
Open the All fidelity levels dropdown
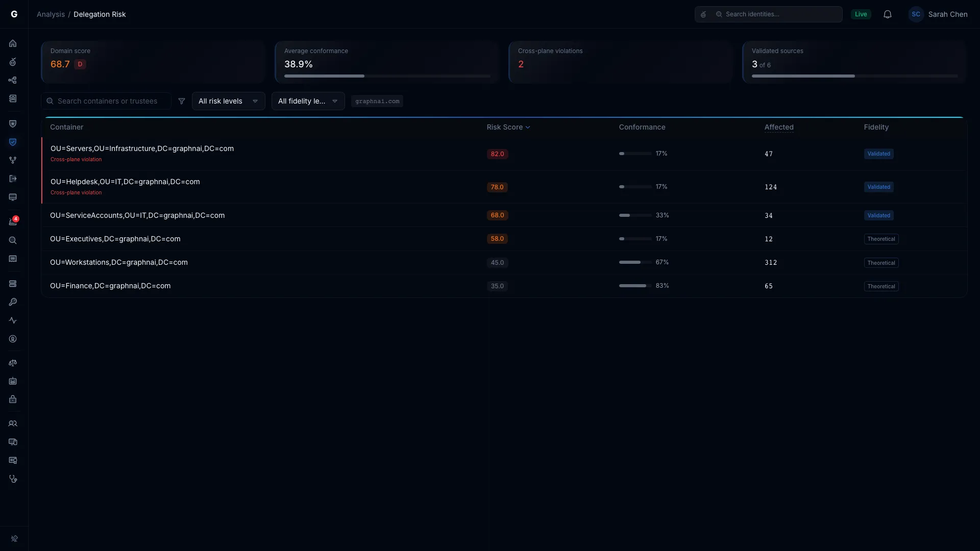[x=308, y=101]
